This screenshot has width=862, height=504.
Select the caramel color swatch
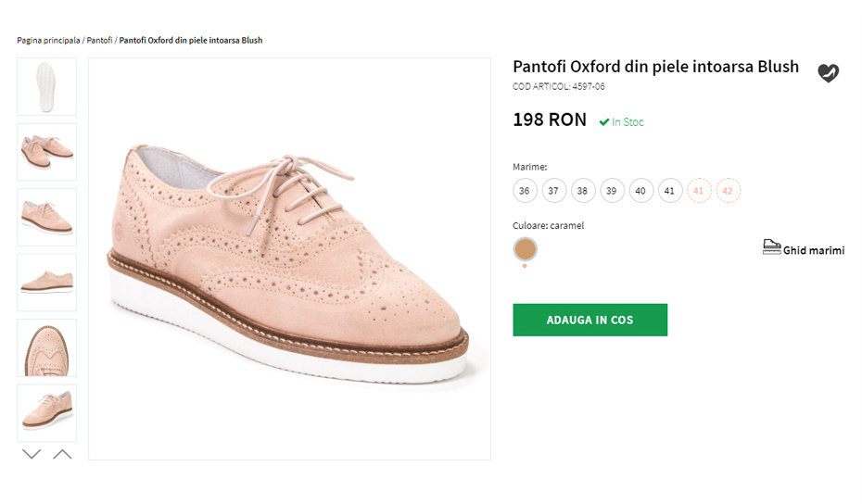(525, 248)
